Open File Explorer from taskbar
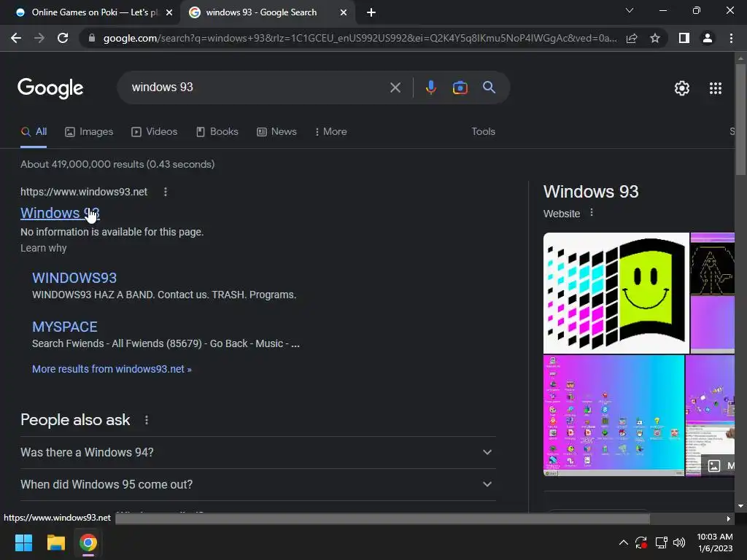747x560 pixels. pyautogui.click(x=55, y=542)
